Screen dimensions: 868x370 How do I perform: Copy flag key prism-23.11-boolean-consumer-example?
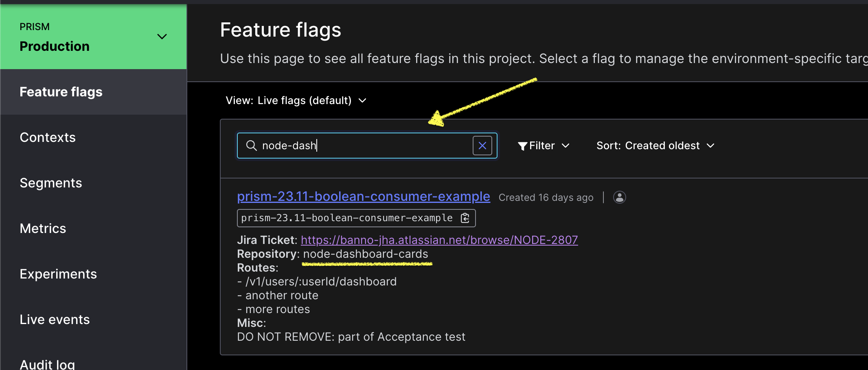(465, 218)
